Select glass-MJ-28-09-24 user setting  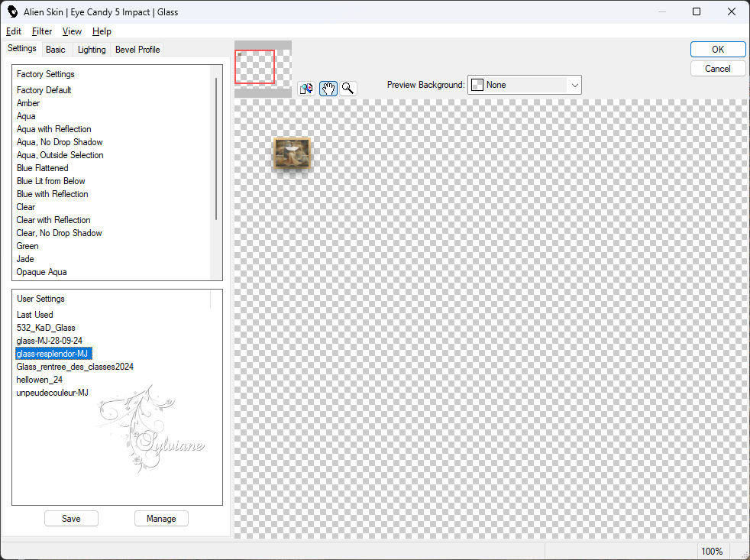point(50,340)
